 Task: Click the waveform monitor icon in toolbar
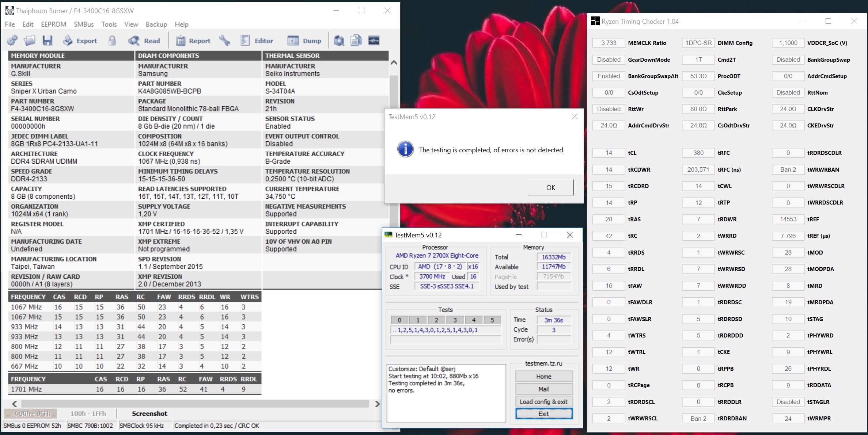click(x=374, y=41)
